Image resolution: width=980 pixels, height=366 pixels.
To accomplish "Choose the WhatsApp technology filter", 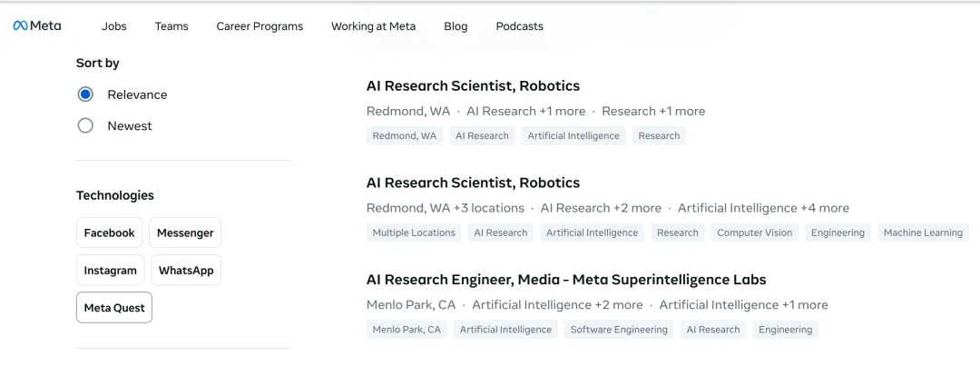I will coord(185,270).
